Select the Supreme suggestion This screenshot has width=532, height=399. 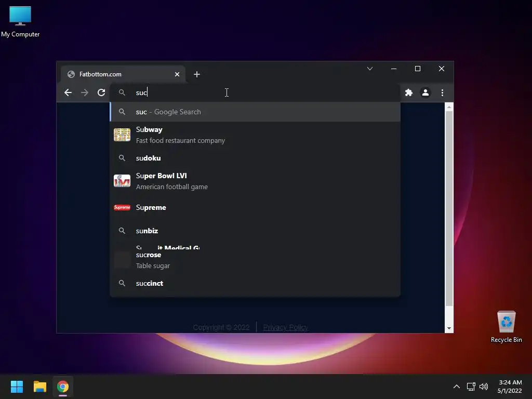255,207
